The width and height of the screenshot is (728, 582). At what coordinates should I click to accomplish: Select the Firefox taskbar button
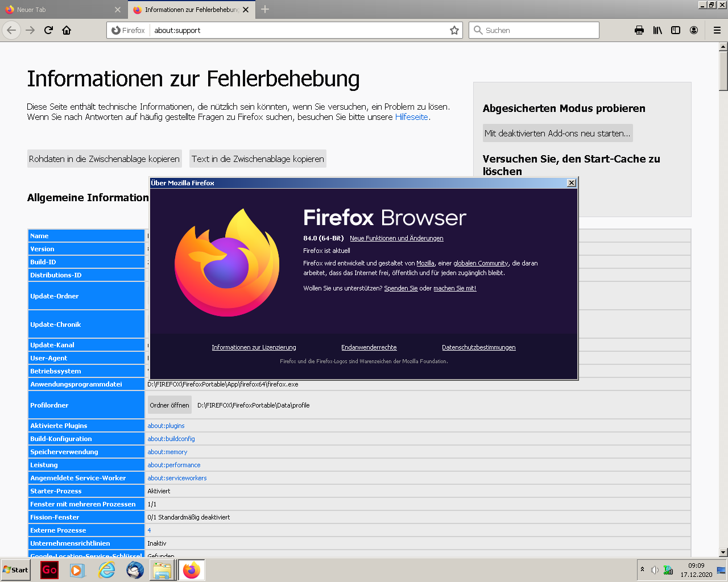(192, 570)
